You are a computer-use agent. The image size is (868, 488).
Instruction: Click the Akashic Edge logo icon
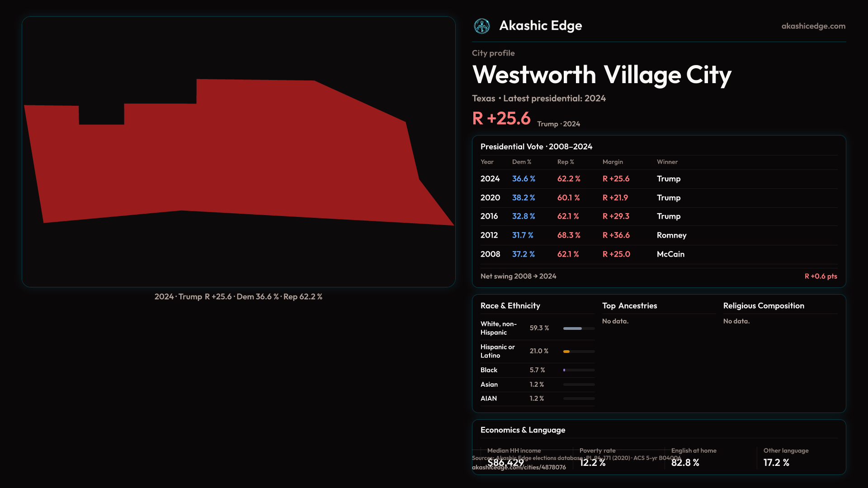click(481, 26)
